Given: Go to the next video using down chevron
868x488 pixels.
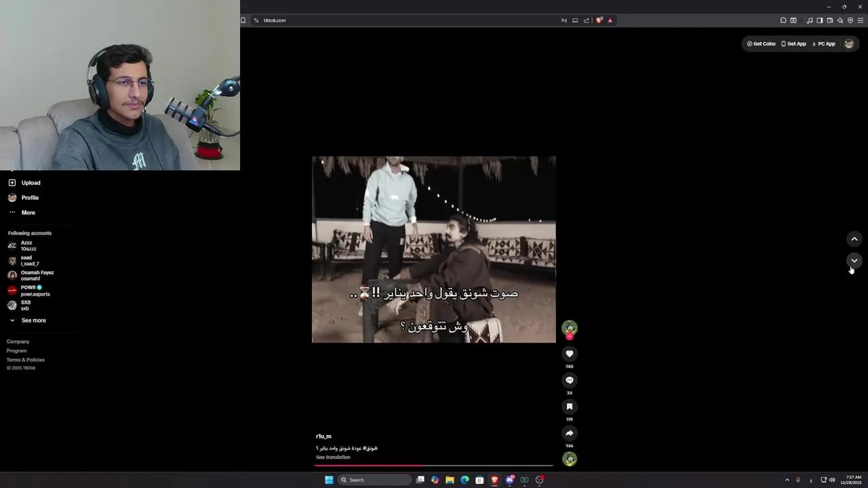Looking at the screenshot, I should pyautogui.click(x=854, y=260).
